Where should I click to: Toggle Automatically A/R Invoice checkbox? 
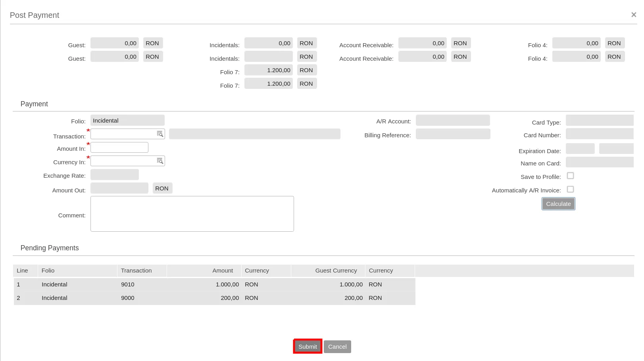[x=570, y=189]
